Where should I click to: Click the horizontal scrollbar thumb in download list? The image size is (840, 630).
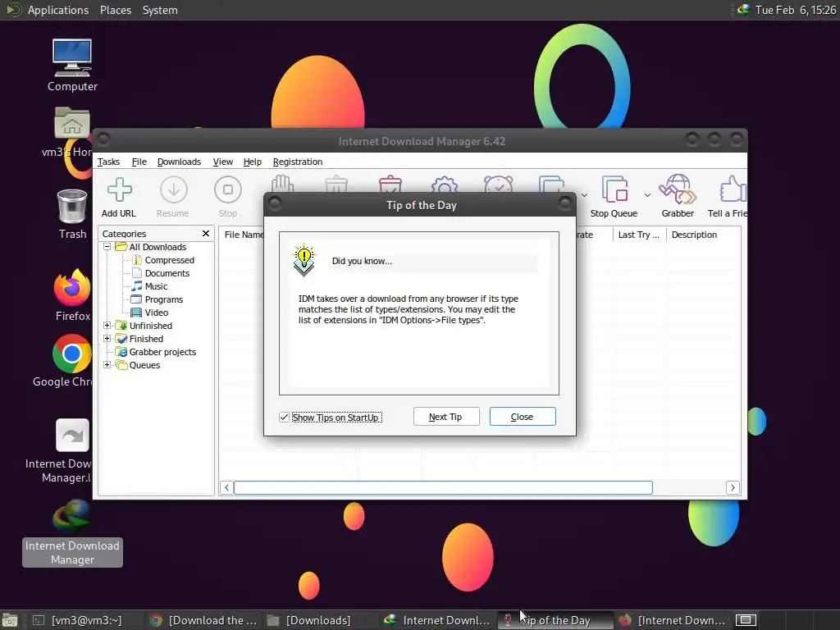coord(443,487)
